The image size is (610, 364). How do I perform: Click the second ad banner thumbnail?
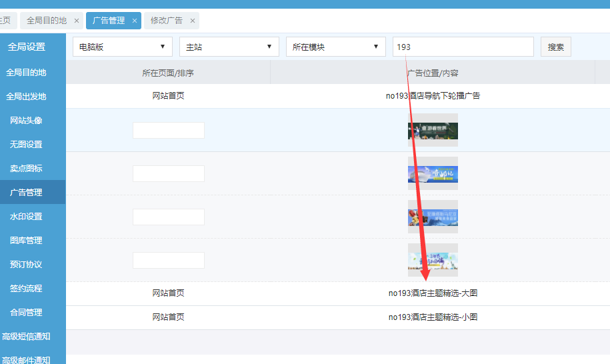(433, 173)
